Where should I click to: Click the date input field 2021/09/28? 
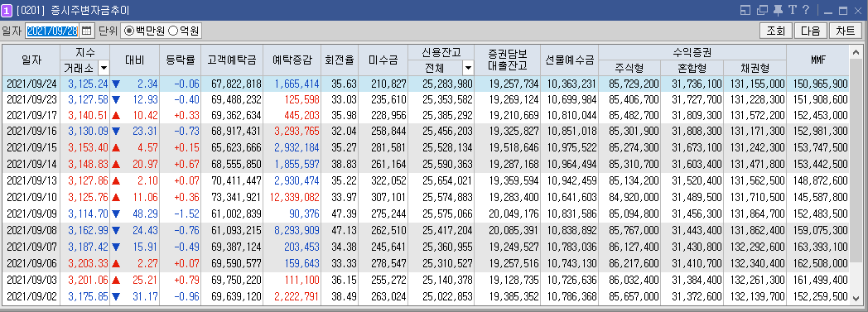tap(52, 30)
